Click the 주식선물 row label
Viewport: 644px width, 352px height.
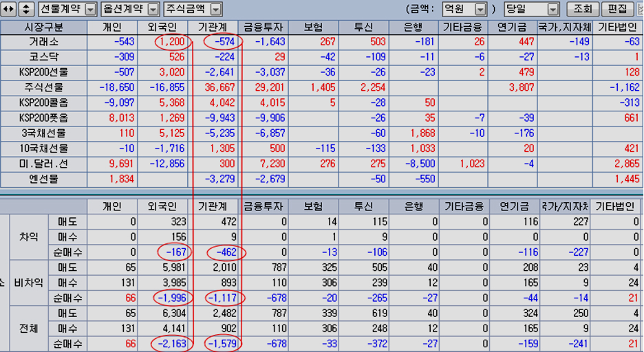pos(43,87)
